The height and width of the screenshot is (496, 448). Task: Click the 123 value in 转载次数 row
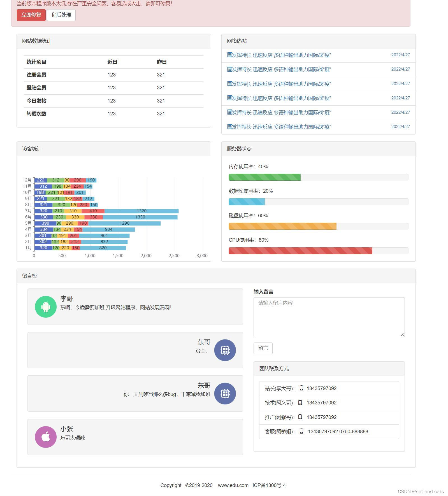coord(112,114)
